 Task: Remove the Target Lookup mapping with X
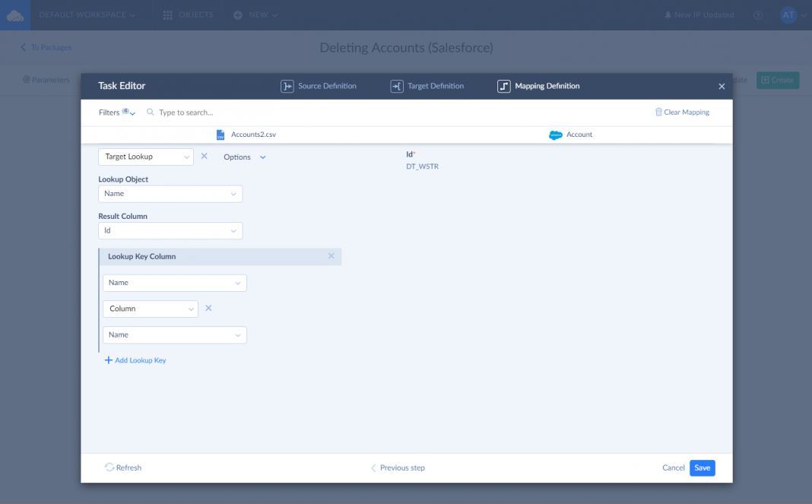tap(204, 157)
